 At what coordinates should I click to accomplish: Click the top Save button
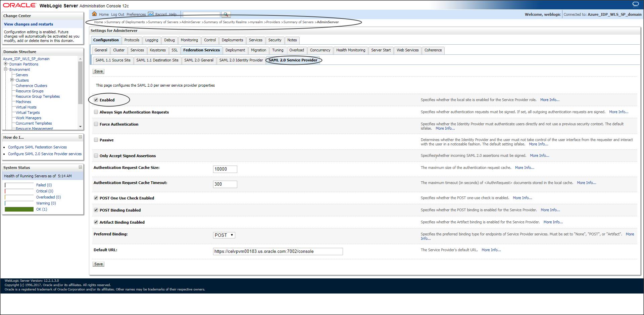[x=99, y=71]
